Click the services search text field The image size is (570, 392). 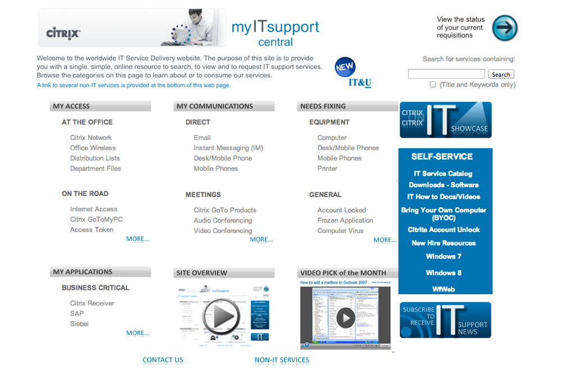pos(446,74)
